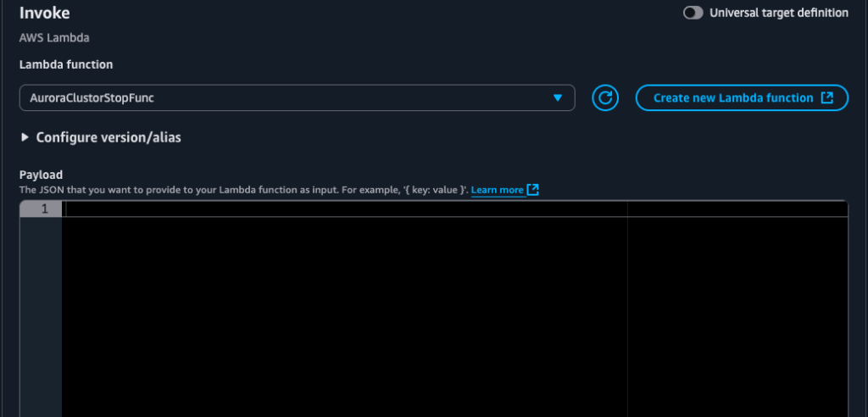Click line number 1 in editor gutter
Viewport: 868px width, 417px height.
tap(44, 209)
